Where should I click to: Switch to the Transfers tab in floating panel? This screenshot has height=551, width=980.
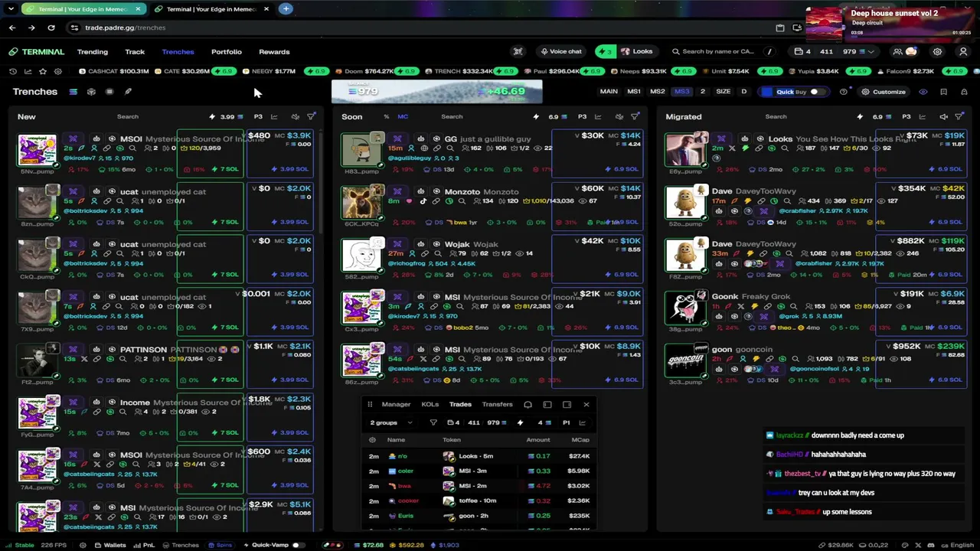(x=497, y=405)
